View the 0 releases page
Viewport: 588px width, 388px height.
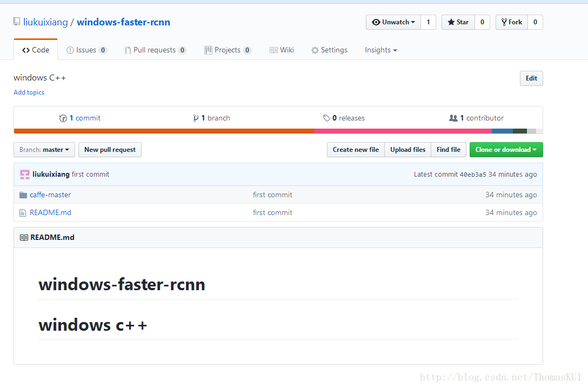(x=344, y=118)
